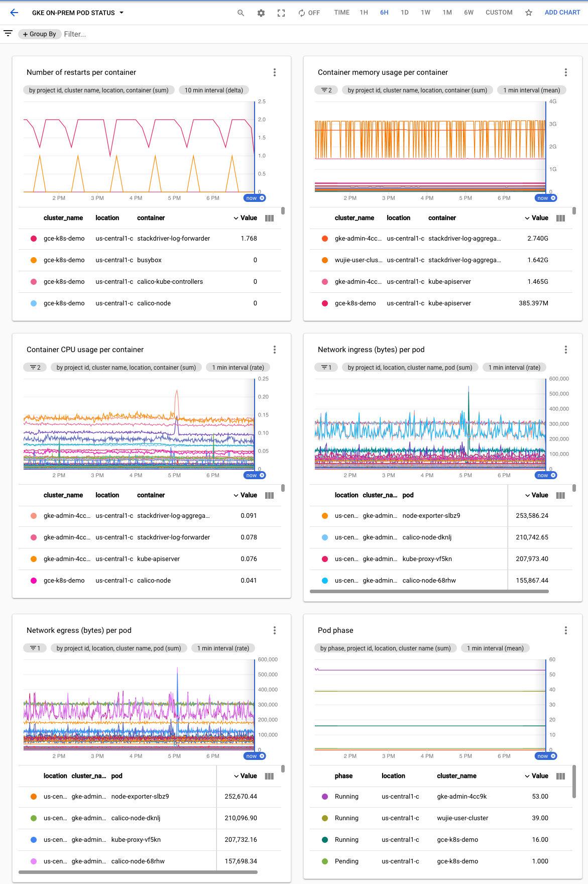Viewport: 588px width, 884px height.
Task: Dismiss the now marker on restarts chart
Action: click(262, 198)
